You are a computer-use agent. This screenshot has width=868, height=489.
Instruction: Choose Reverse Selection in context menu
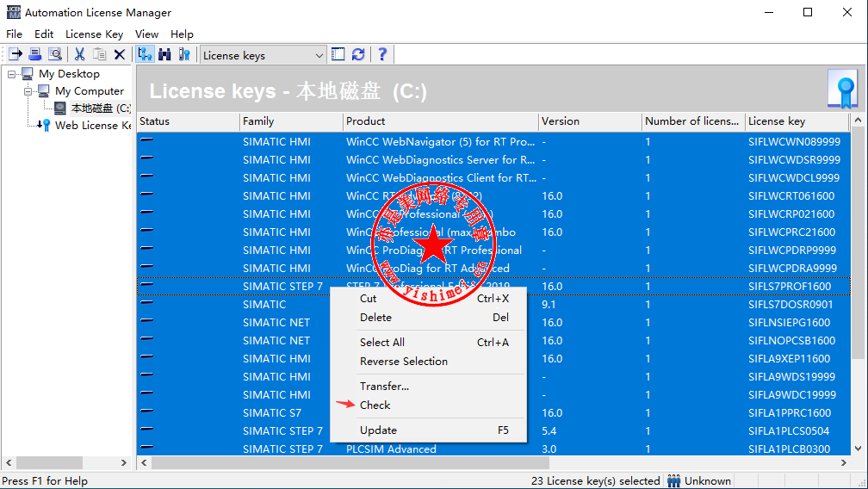pyautogui.click(x=428, y=362)
